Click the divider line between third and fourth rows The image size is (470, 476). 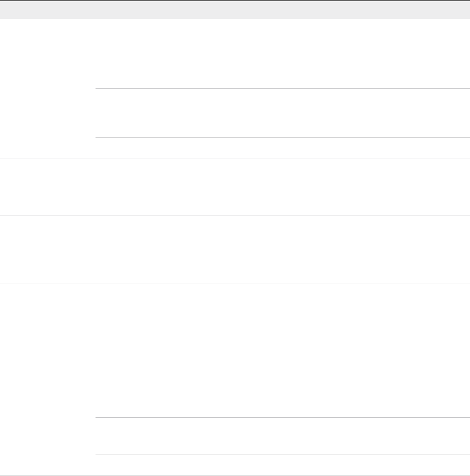click(235, 285)
